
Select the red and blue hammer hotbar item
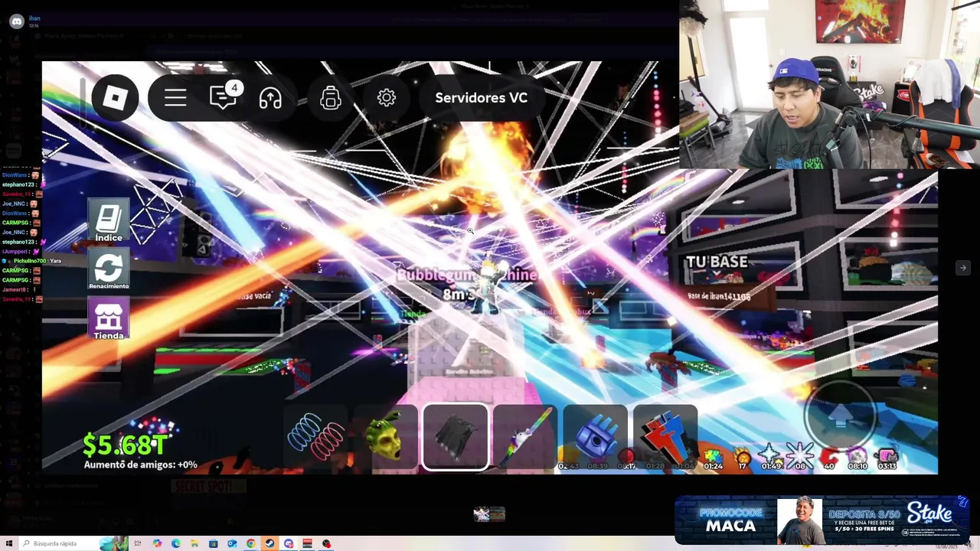665,437
